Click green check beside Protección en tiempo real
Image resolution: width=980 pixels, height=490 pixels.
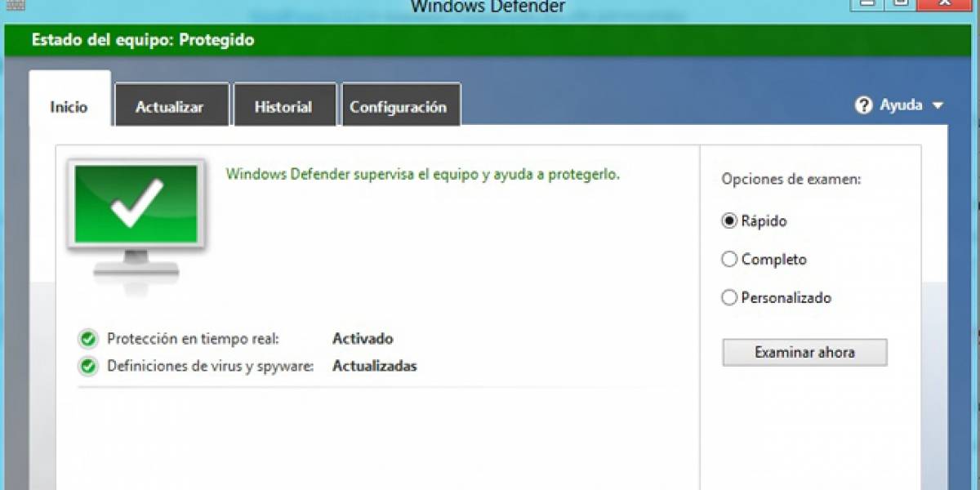[x=87, y=339]
